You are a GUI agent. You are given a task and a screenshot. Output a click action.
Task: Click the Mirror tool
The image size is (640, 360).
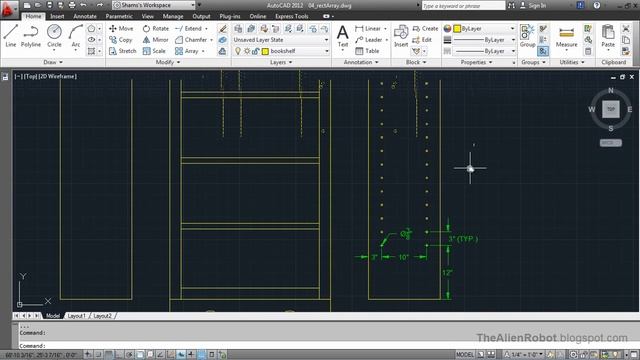pyautogui.click(x=156, y=40)
